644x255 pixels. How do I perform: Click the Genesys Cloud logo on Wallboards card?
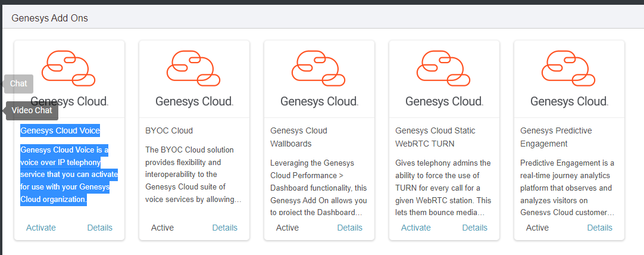pos(319,79)
